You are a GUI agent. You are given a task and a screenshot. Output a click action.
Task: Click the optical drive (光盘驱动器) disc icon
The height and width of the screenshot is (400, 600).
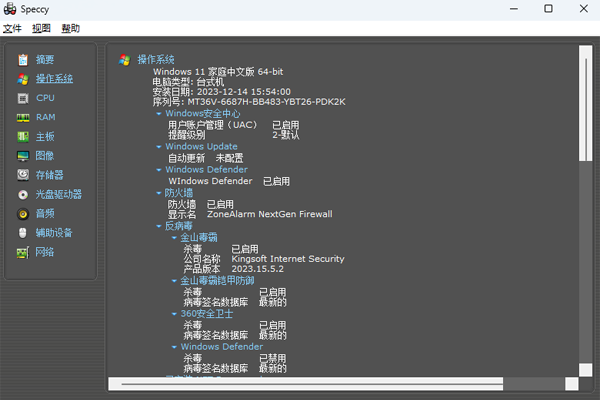(x=23, y=194)
